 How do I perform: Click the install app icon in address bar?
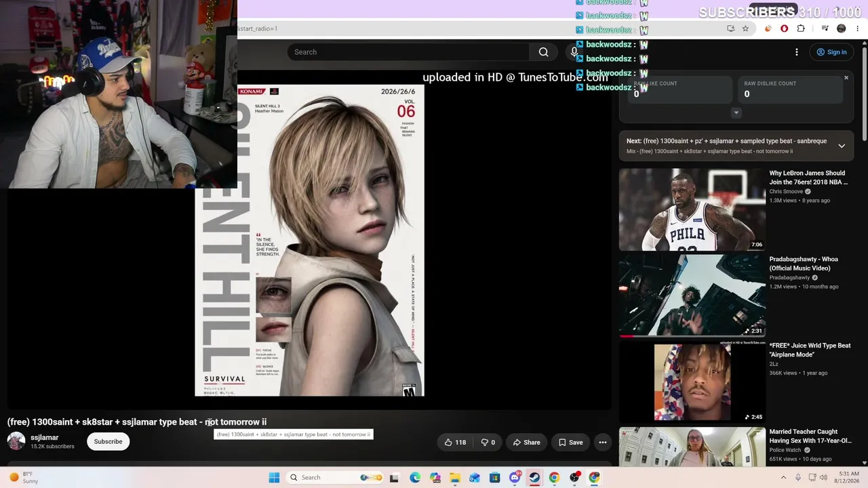tap(730, 28)
